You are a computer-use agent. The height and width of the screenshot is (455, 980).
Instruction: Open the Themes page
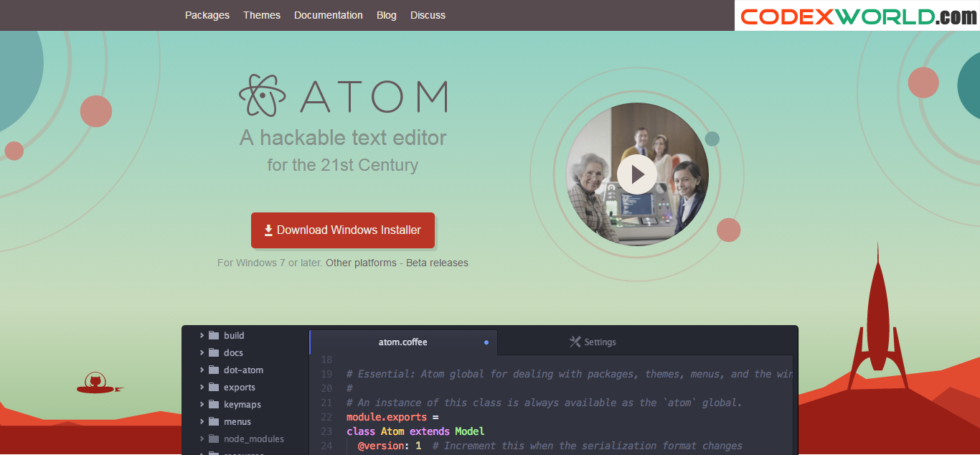point(262,15)
